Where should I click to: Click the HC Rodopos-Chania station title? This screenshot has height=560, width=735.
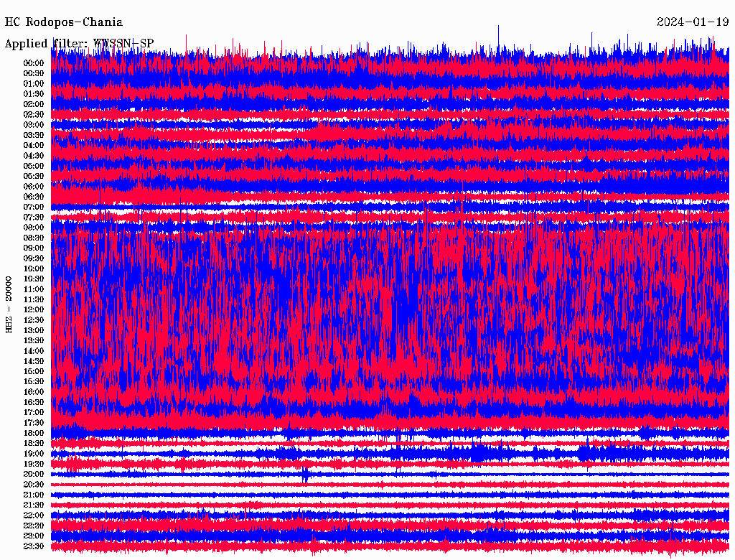click(64, 22)
